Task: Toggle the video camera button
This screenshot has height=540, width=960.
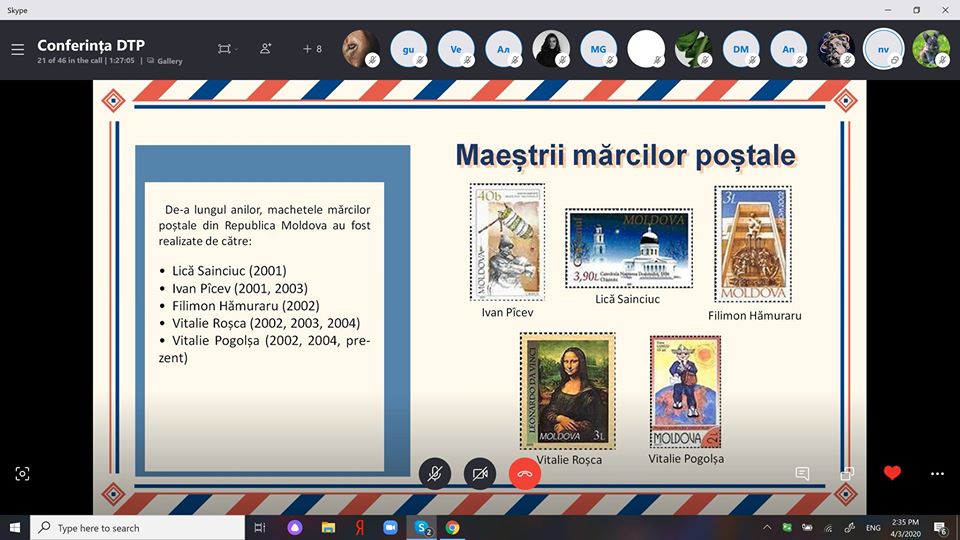Action: pyautogui.click(x=480, y=473)
